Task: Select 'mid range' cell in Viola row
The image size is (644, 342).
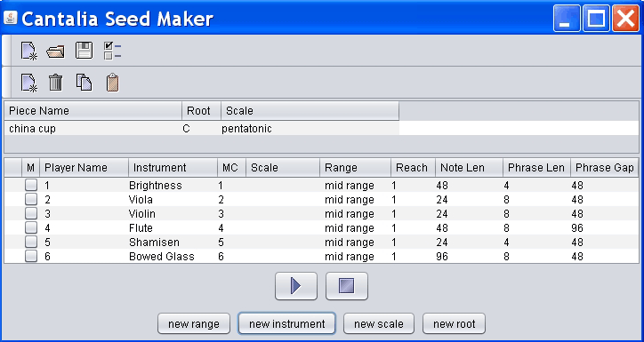Action: tap(356, 200)
